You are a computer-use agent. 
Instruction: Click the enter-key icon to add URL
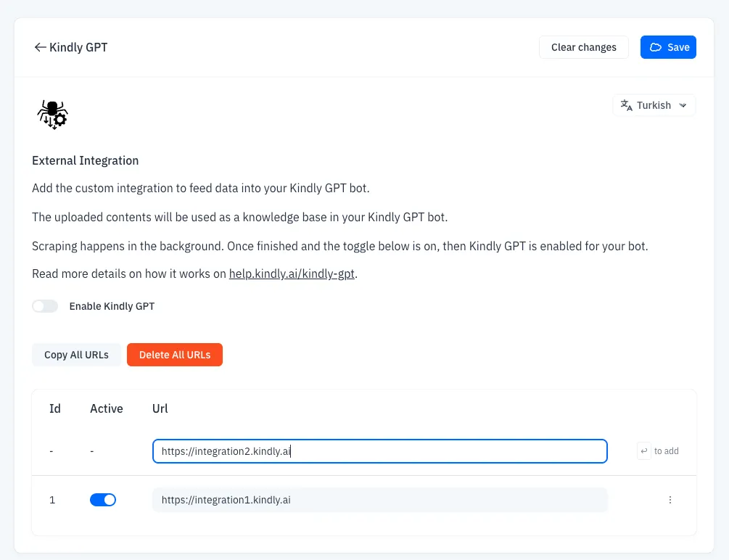point(644,451)
